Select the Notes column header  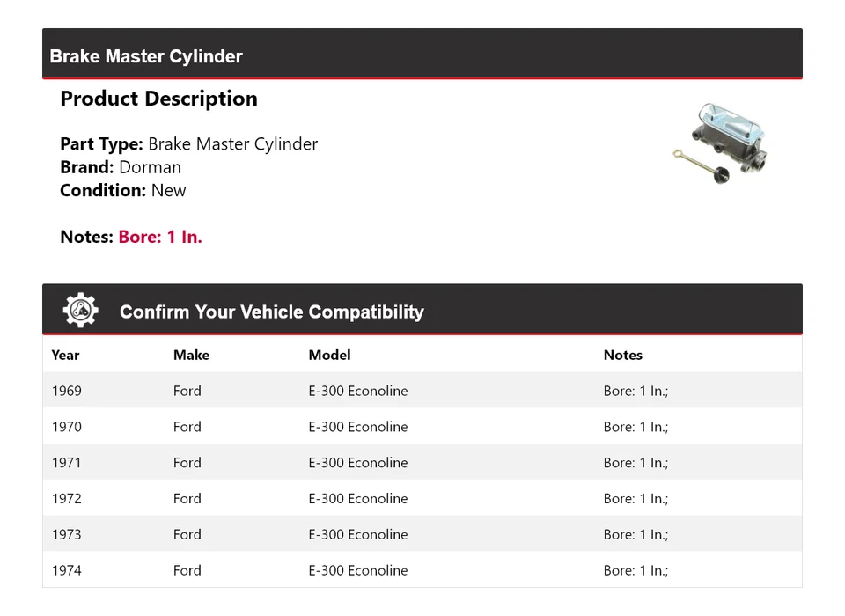point(622,355)
